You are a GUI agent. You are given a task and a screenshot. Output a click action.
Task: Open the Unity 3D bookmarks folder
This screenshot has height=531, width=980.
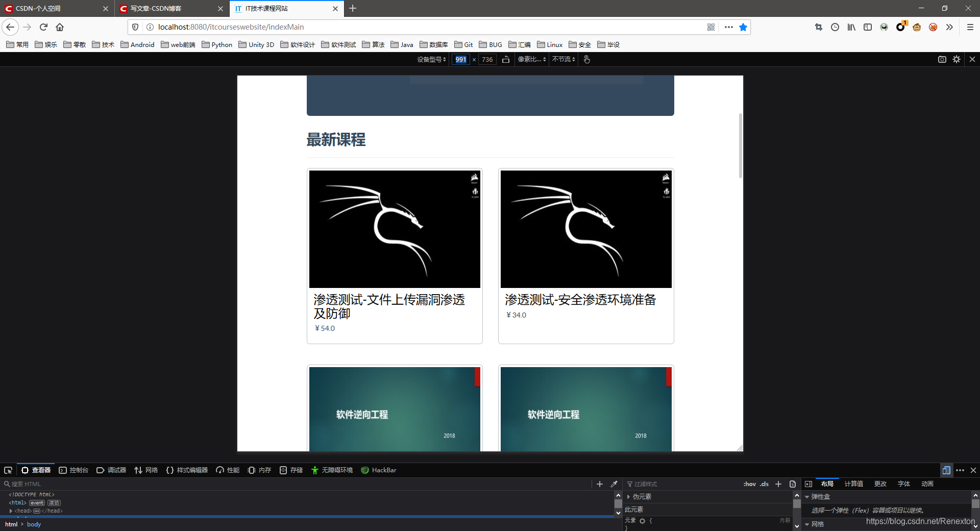click(x=256, y=44)
